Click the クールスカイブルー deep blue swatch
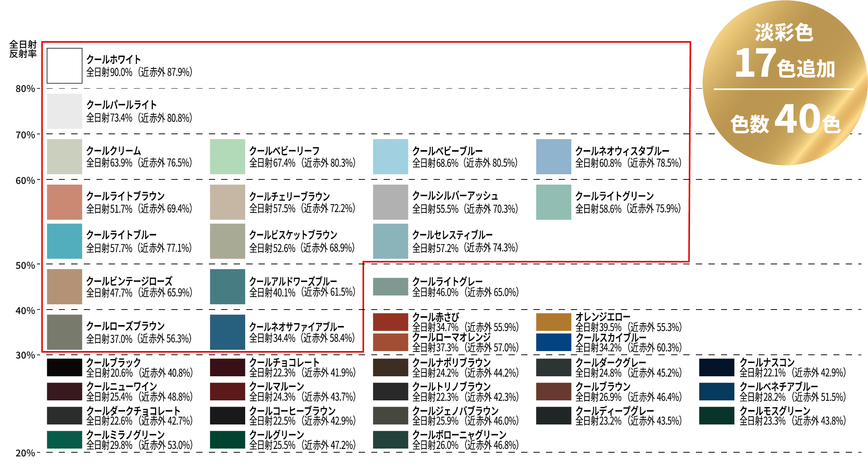Image resolution: width=868 pixels, height=466 pixels. coord(553,342)
